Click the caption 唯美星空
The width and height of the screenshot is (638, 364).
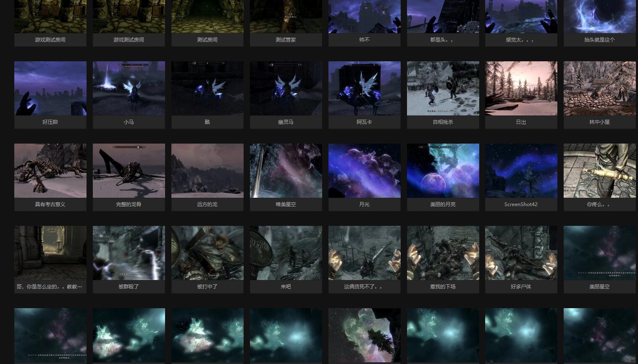pos(286,204)
